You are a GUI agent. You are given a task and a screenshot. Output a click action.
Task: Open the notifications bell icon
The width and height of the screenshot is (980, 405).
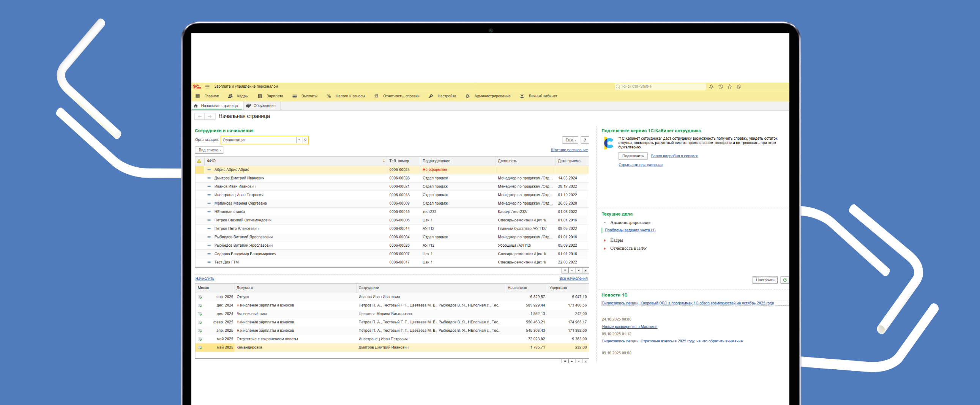click(x=711, y=87)
